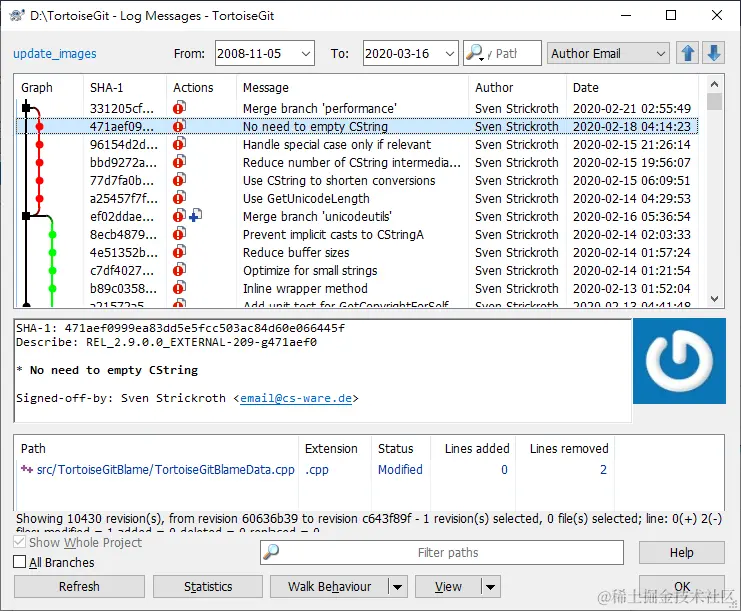
Task: Select 'Use GetUnicodeLength' commit row
Action: tap(357, 198)
